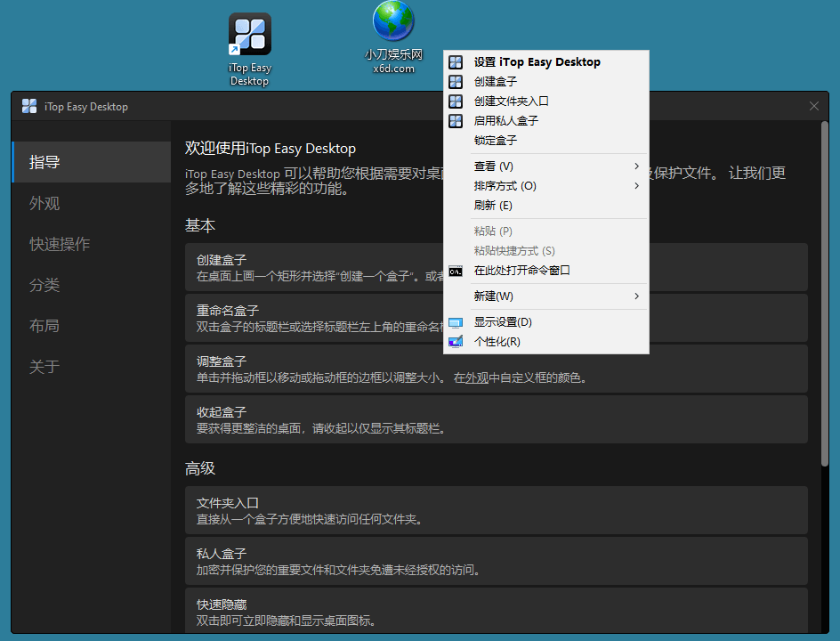This screenshot has height=641, width=840.
Task: Expand the 查看 submenu arrow
Action: (636, 166)
